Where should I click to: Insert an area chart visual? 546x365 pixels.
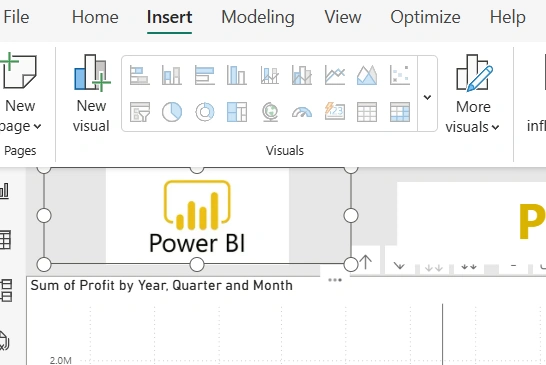coord(367,75)
